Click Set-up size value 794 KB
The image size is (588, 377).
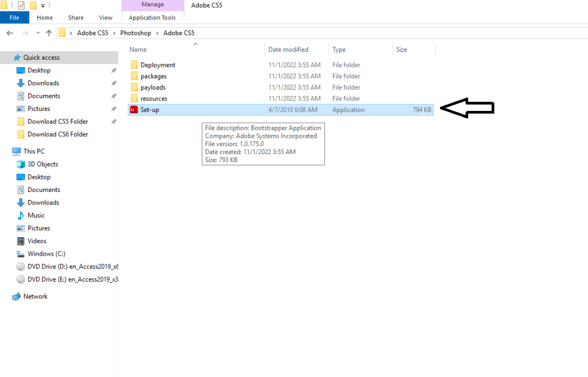[422, 110]
